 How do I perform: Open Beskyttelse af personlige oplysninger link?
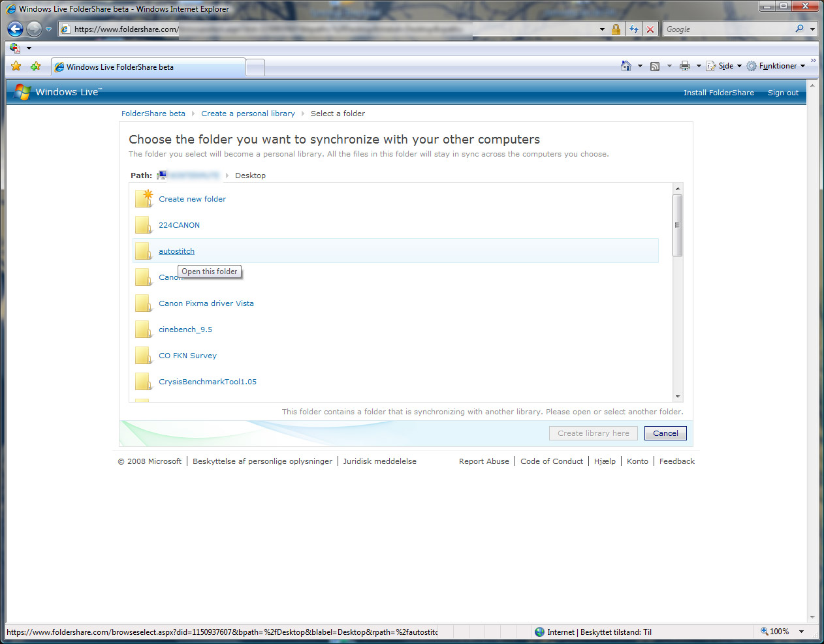[262, 461]
